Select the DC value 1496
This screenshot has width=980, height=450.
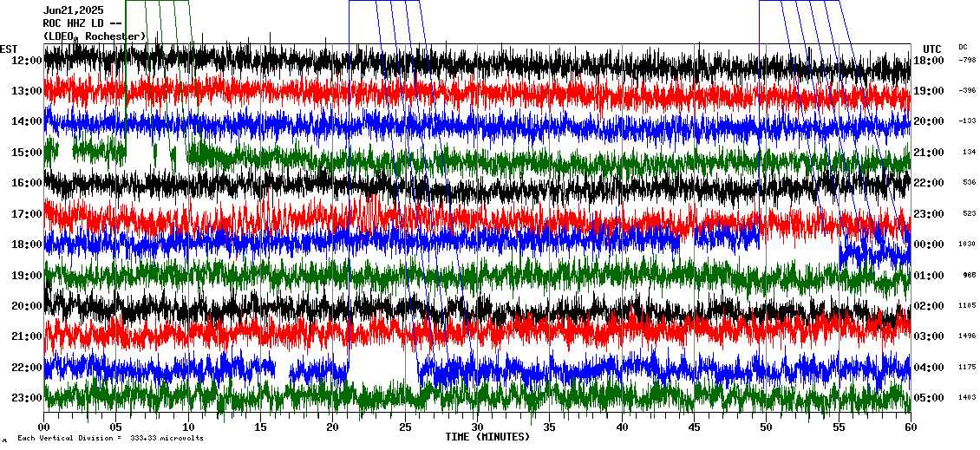pos(968,336)
